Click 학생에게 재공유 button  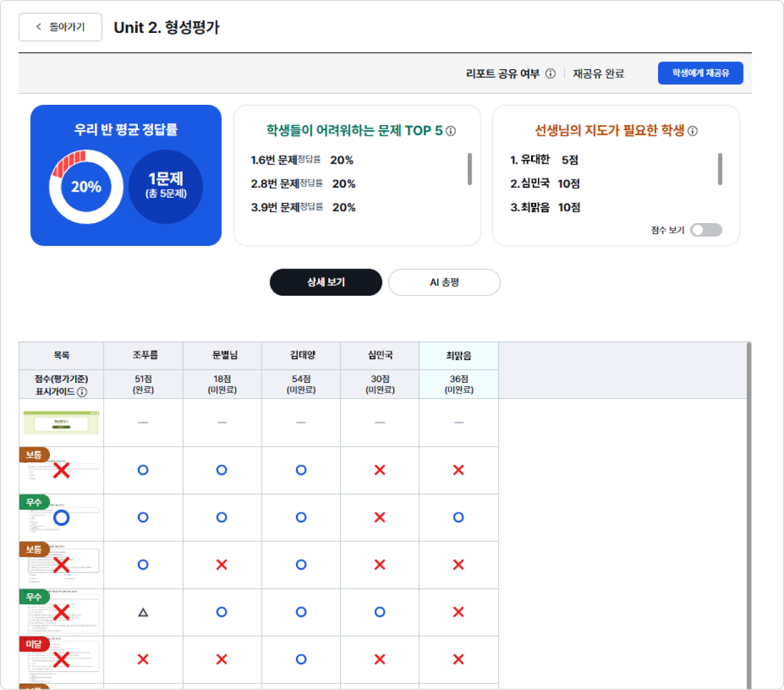pyautogui.click(x=701, y=73)
